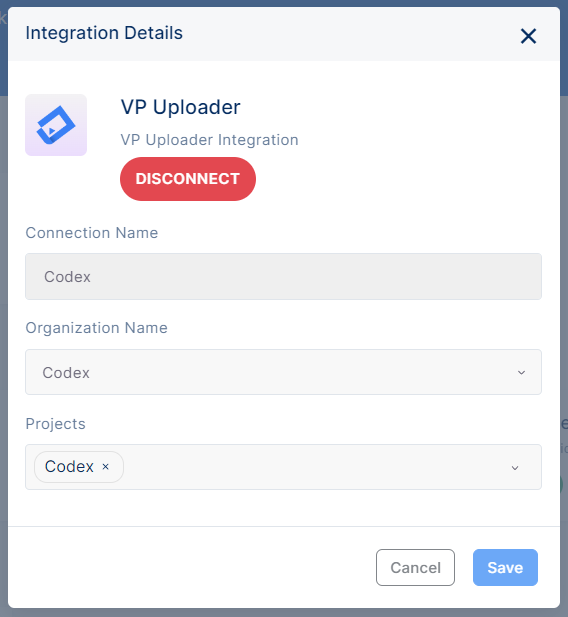Open the Organization Name Codex combo box
568x617 pixels.
283,372
